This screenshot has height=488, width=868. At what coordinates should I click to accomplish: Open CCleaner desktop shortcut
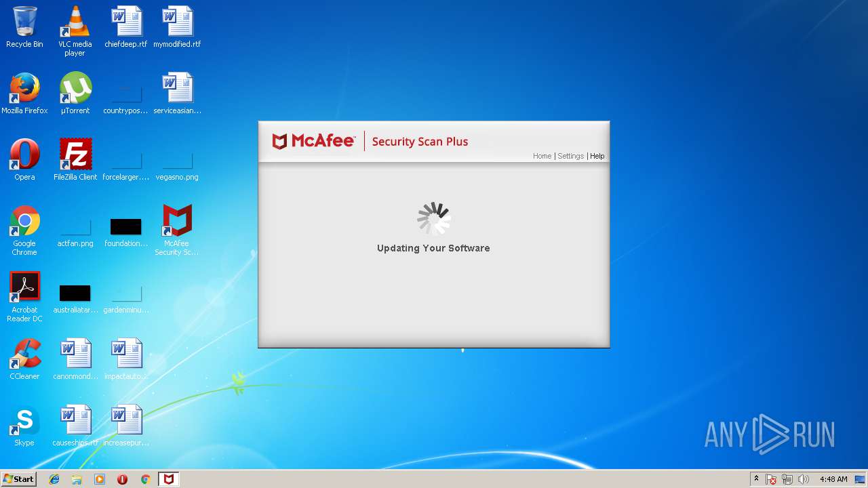point(24,359)
